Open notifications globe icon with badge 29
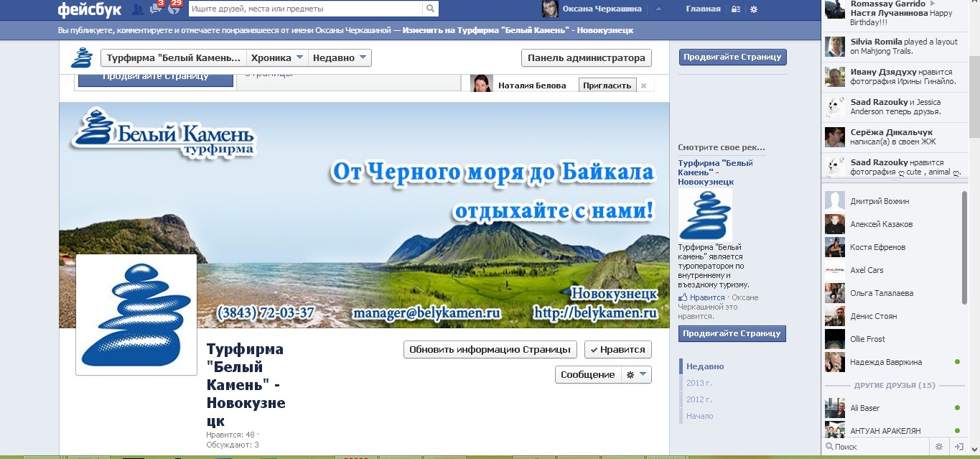The width and height of the screenshot is (980, 459). [x=174, y=9]
